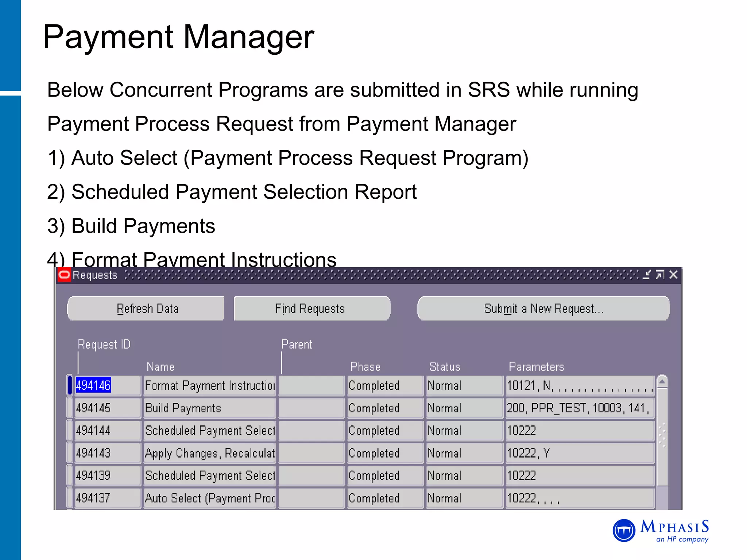Click Auto Select (Payment Process name cell
The height and width of the screenshot is (560, 747).
(x=210, y=498)
